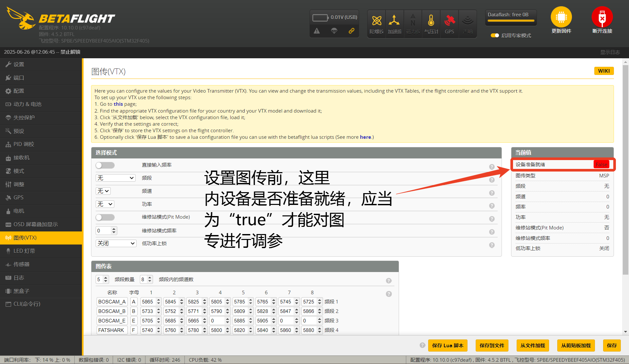629x364 pixels.
Task: Toggle the Pit Mode switch
Action: 105,217
